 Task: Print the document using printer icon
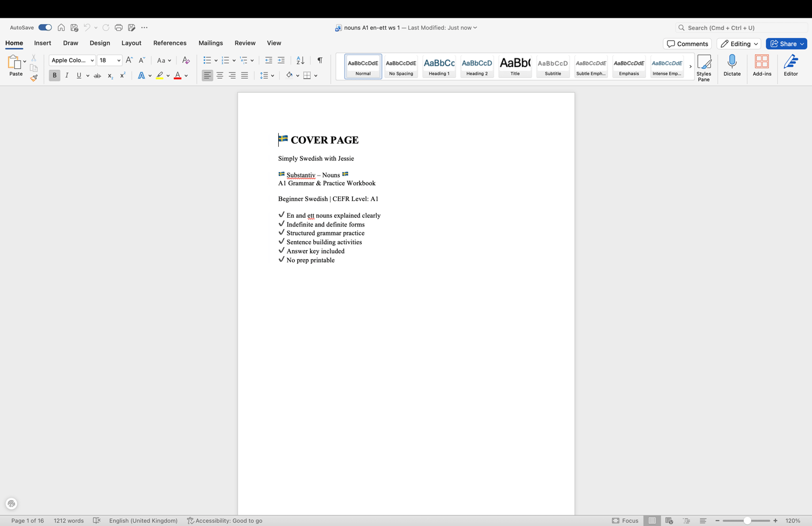tap(119, 28)
